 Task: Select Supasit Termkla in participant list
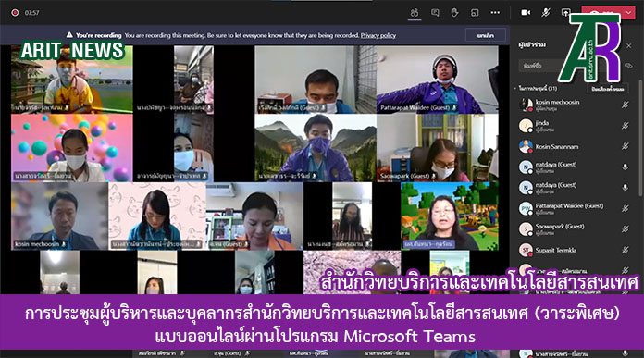[574, 250]
